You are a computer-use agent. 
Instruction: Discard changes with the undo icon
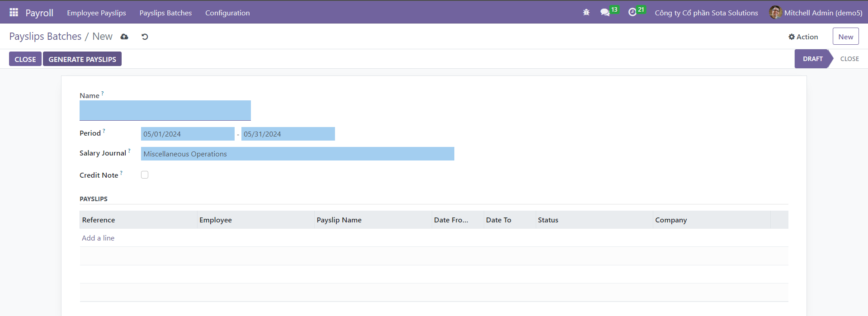(x=145, y=37)
